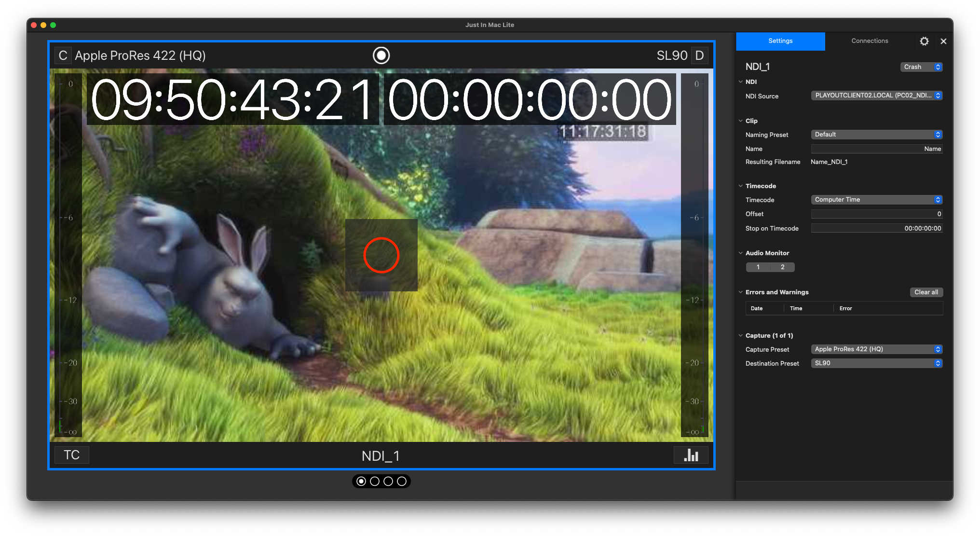Click the record button above the video
980x536 pixels.
(381, 55)
